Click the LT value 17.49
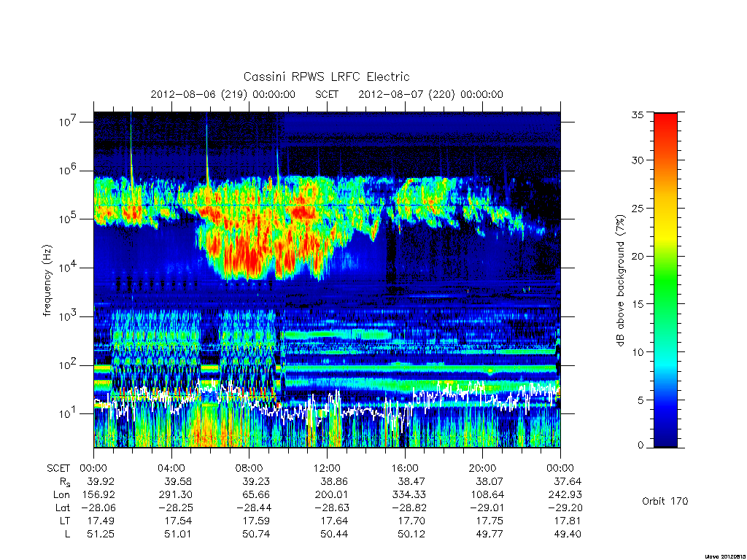The height and width of the screenshot is (560, 747). pos(101,521)
